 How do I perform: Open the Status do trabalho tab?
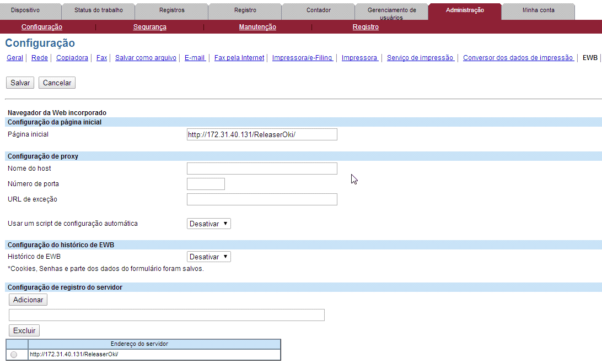tap(99, 10)
